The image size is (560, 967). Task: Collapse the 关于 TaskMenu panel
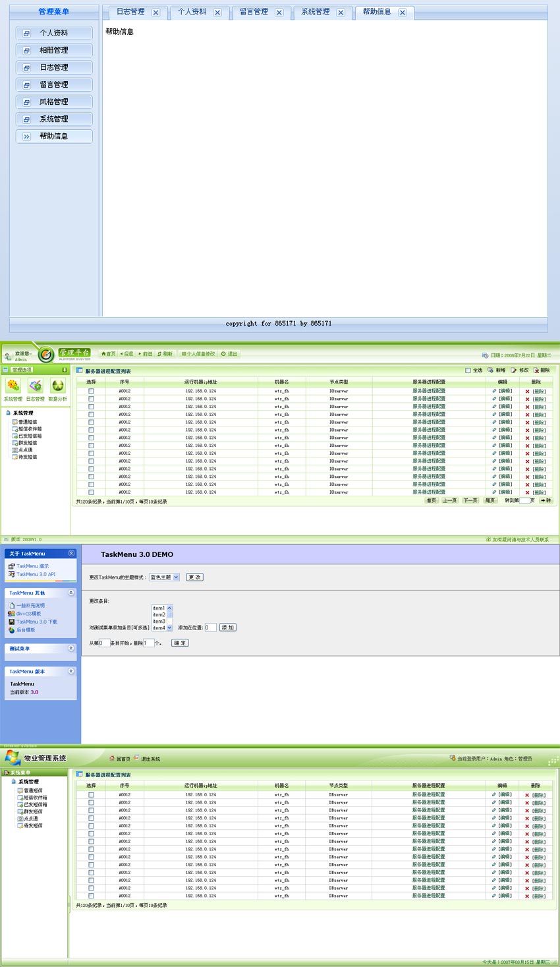coord(71,554)
